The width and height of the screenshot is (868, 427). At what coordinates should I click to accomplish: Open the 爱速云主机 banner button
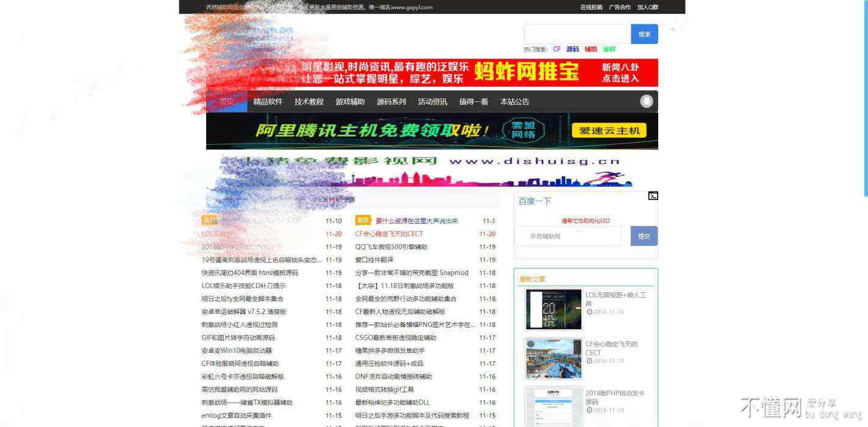click(x=609, y=131)
